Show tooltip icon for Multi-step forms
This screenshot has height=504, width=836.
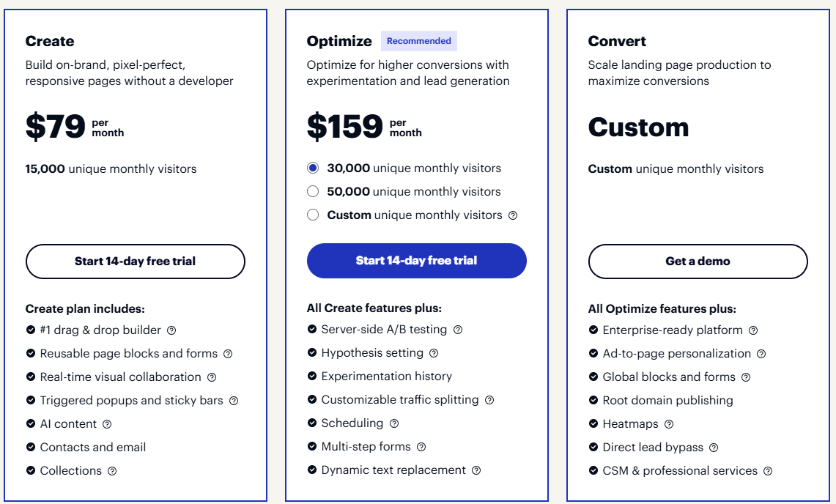[421, 447]
